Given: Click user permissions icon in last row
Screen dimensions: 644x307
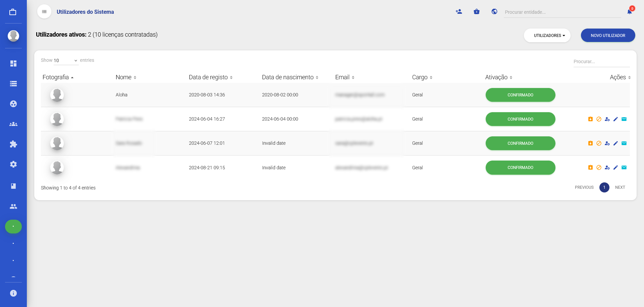Looking at the screenshot, I should [607, 168].
